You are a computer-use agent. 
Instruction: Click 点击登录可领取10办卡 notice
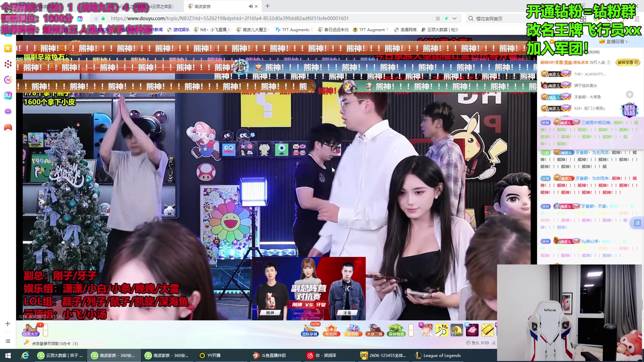point(54,344)
